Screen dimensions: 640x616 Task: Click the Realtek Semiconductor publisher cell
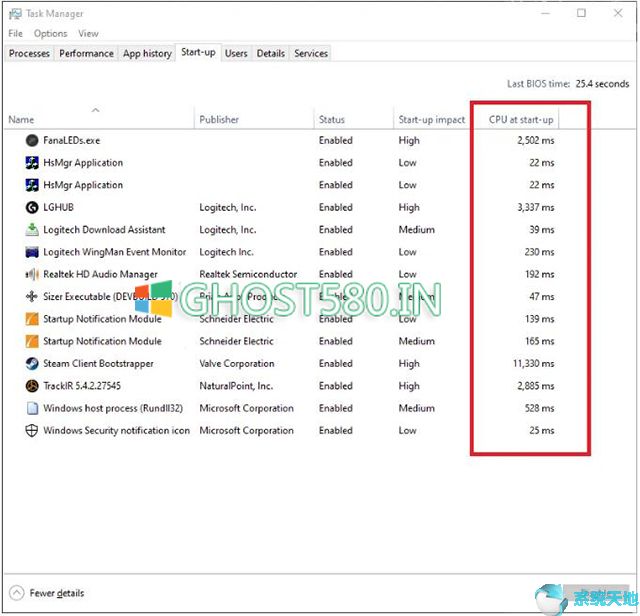[248, 274]
